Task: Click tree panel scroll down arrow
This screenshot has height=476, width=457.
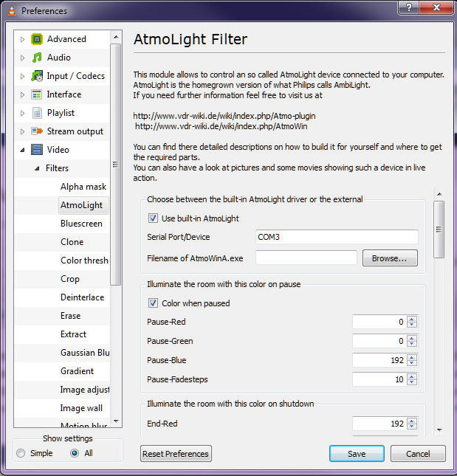Action: coord(116,421)
